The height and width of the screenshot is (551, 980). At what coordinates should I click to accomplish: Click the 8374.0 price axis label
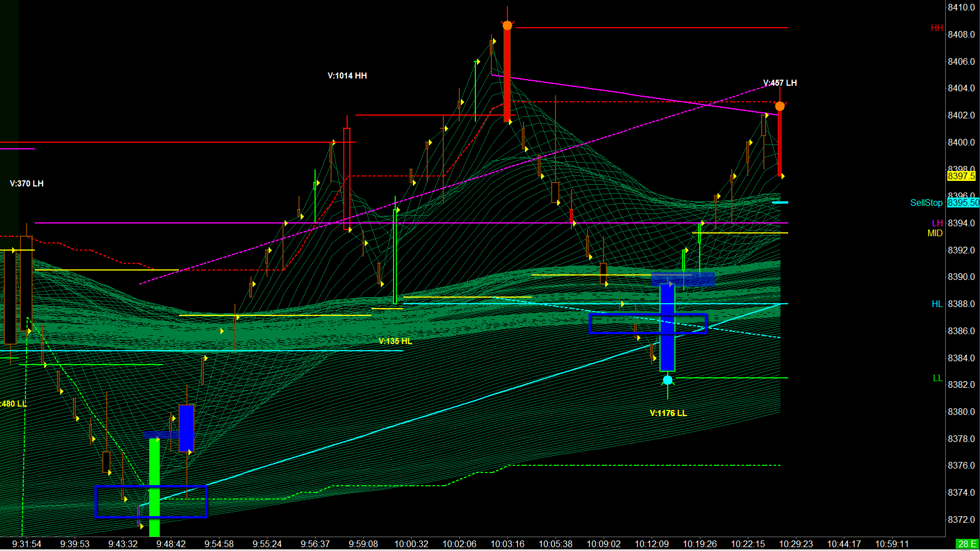tap(962, 492)
